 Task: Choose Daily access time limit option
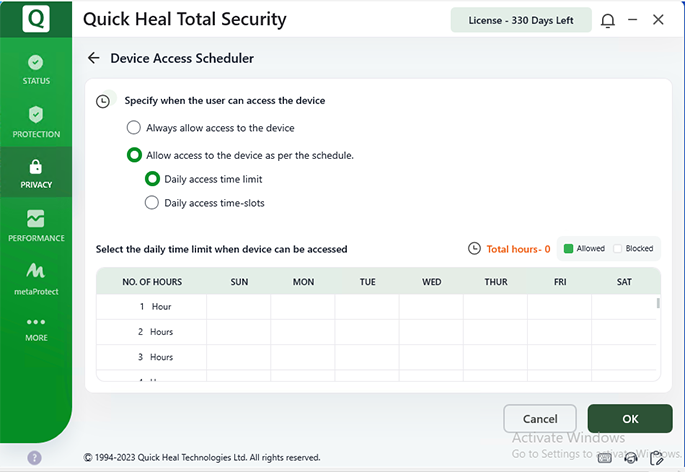point(152,179)
